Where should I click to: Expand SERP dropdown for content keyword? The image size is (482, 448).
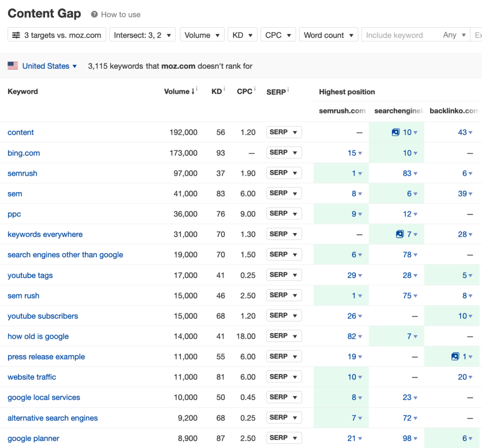[284, 132]
